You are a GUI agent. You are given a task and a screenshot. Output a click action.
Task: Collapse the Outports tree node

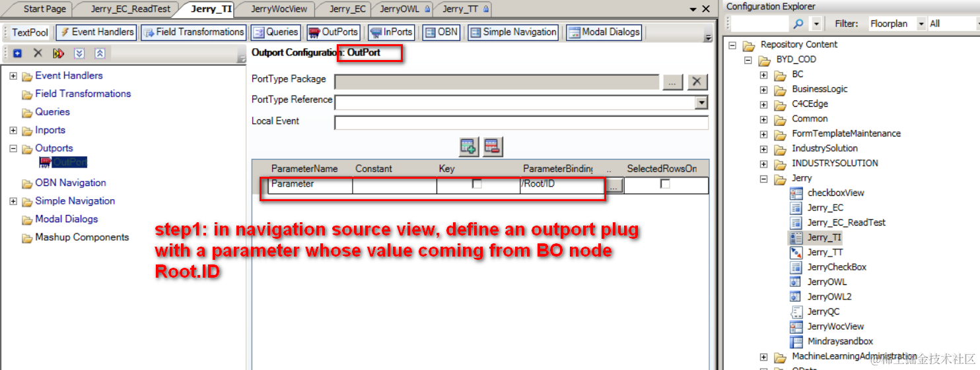pyautogui.click(x=13, y=148)
